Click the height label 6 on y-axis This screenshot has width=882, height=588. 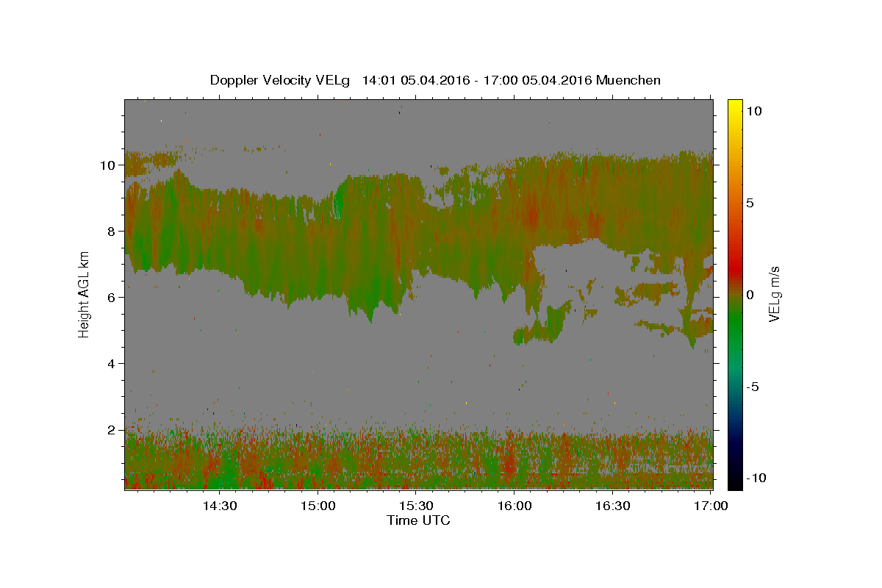[x=112, y=298]
